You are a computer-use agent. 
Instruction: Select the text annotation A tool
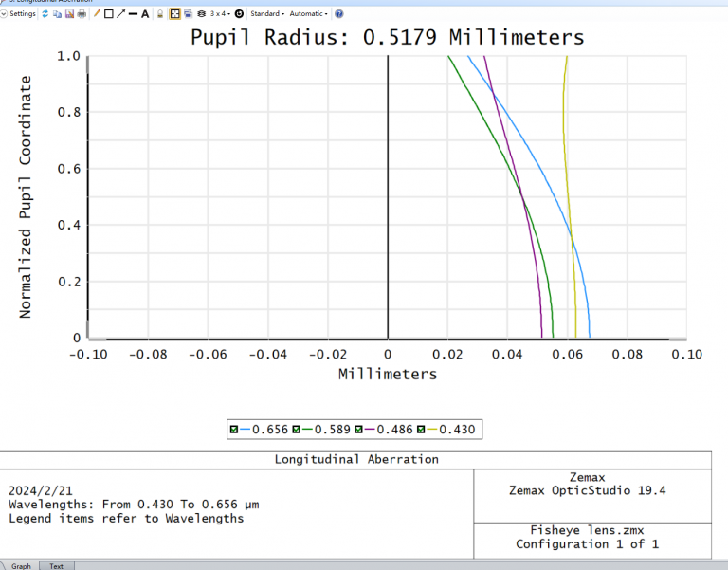tap(145, 14)
